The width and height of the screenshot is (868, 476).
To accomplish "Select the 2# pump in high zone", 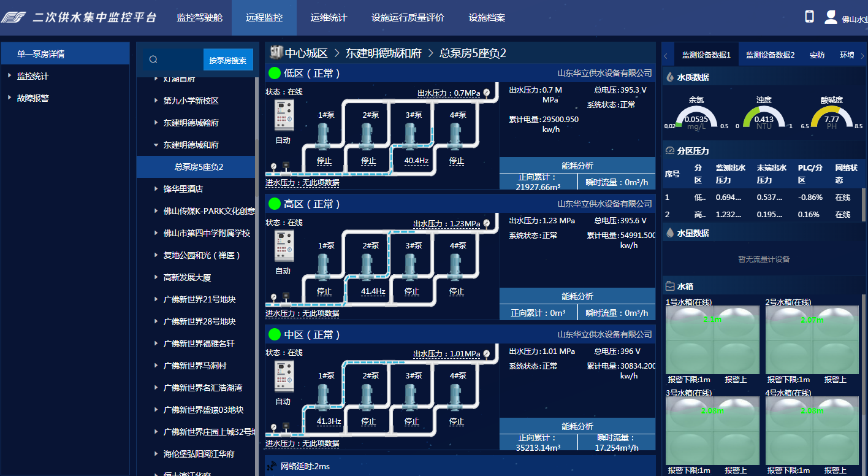I will [x=367, y=267].
